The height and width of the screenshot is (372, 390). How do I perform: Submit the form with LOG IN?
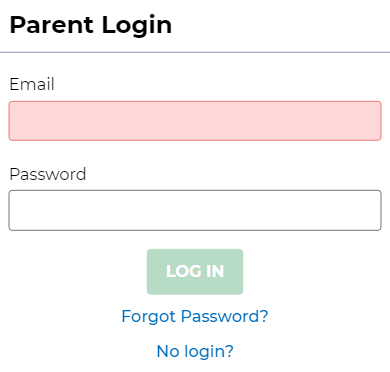click(x=195, y=272)
